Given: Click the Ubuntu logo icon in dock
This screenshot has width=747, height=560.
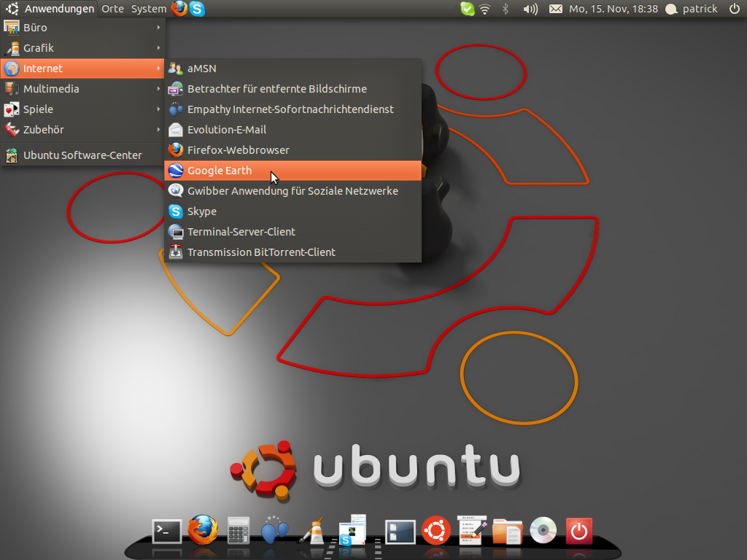Looking at the screenshot, I should point(436,530).
